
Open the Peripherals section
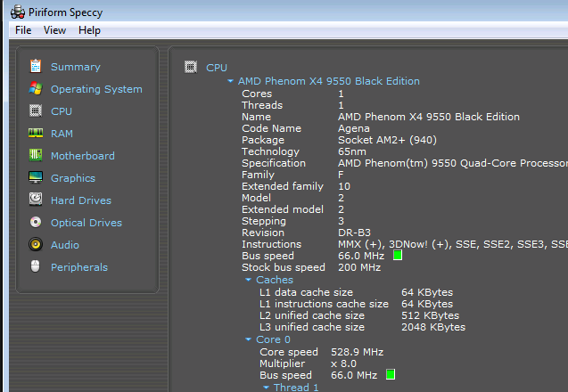click(79, 267)
